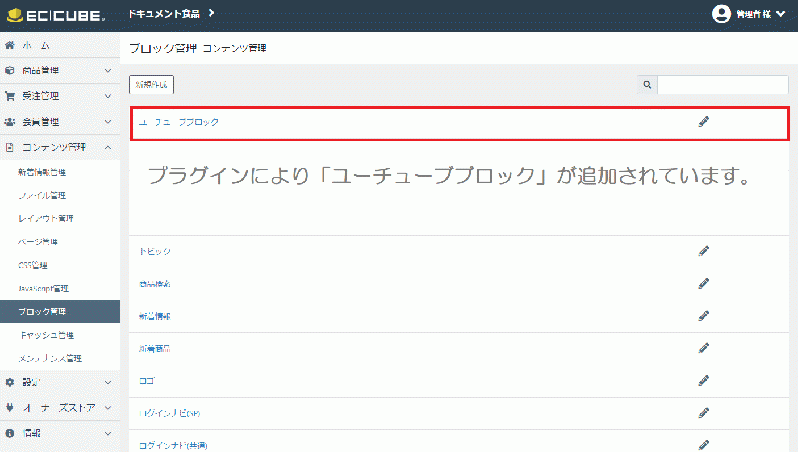Open the ユーチューブブロック block link
The width and height of the screenshot is (798, 452).
tap(178, 122)
